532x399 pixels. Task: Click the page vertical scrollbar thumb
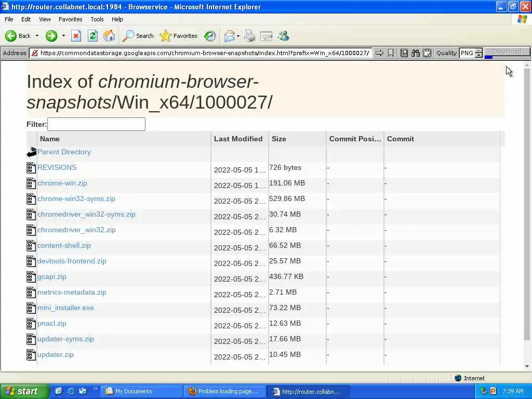tap(527, 204)
